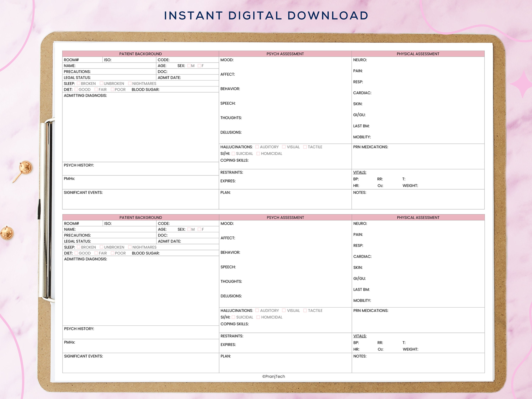Click the PranjTech copyright text

273,376
